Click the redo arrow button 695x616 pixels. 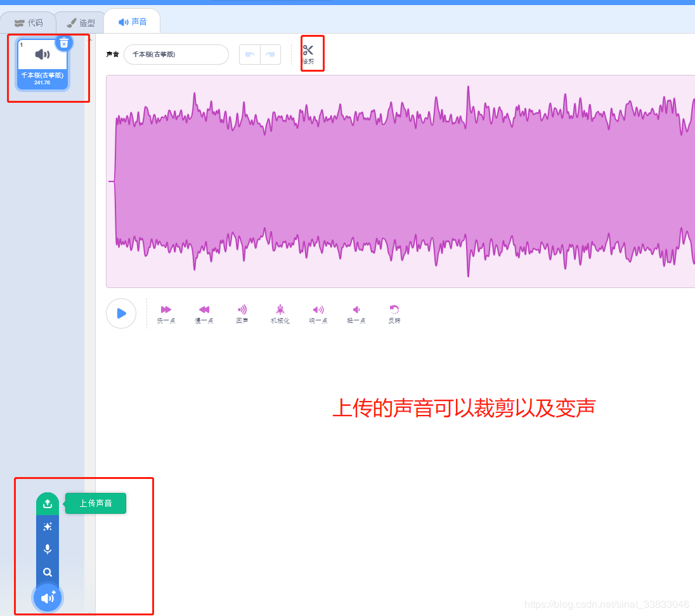tap(271, 55)
